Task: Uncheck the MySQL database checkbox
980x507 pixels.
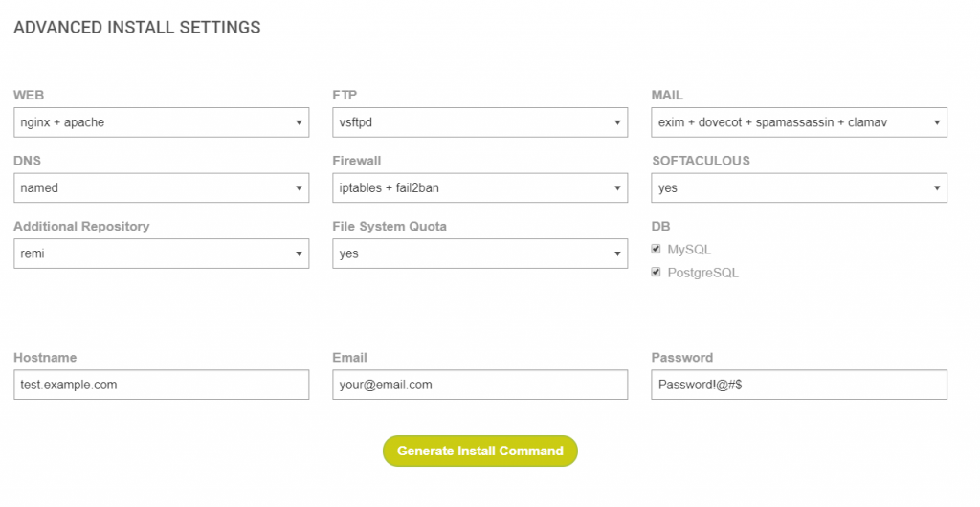Action: pyautogui.click(x=657, y=249)
